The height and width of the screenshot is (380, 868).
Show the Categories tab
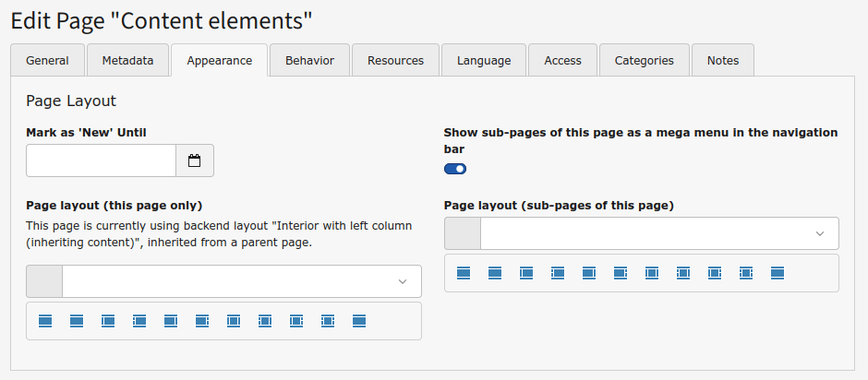pos(644,60)
